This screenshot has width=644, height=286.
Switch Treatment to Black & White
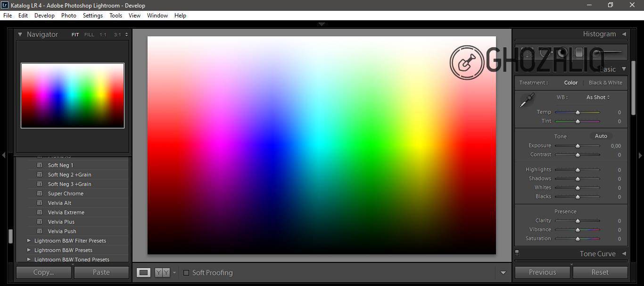point(605,83)
